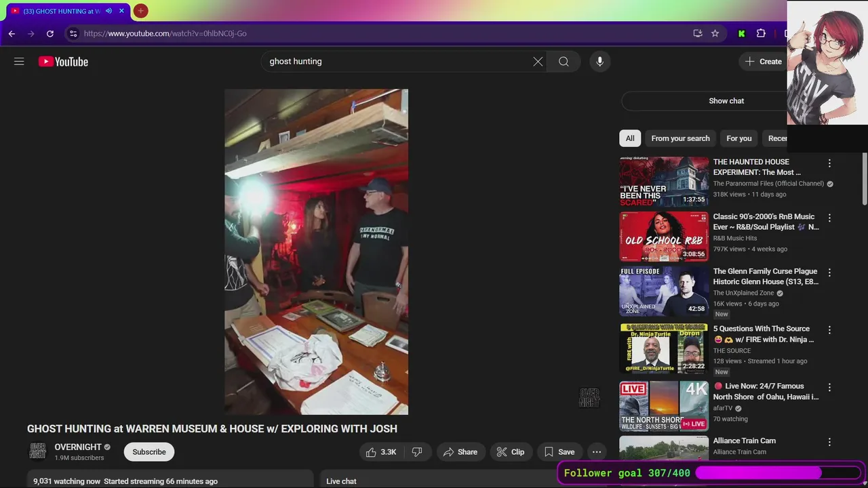Open the OVERNIGHT channel name link

[x=78, y=447]
